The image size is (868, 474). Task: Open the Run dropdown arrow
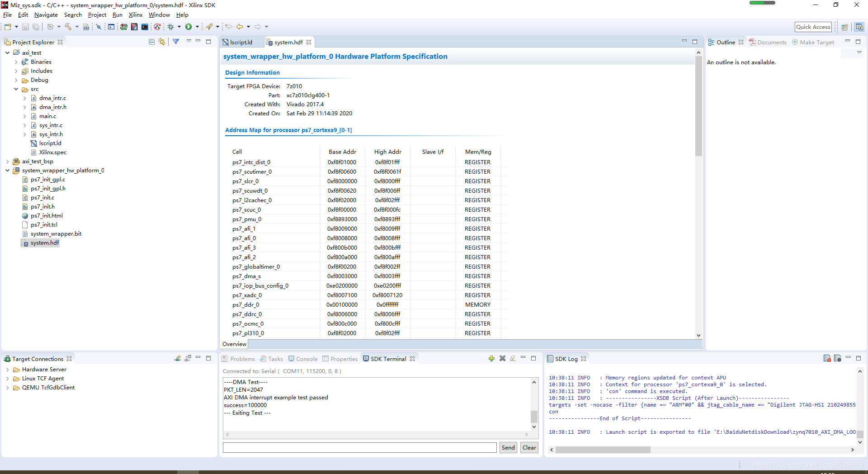point(197,27)
